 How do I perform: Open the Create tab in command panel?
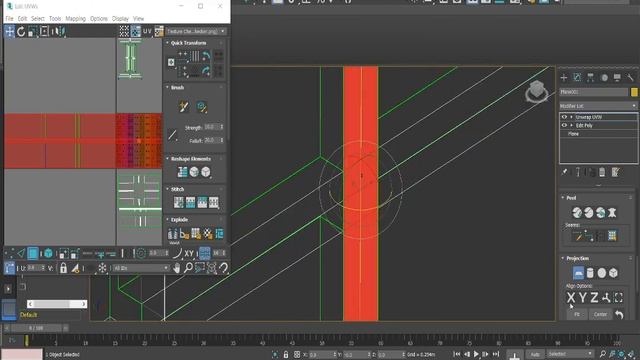click(564, 78)
